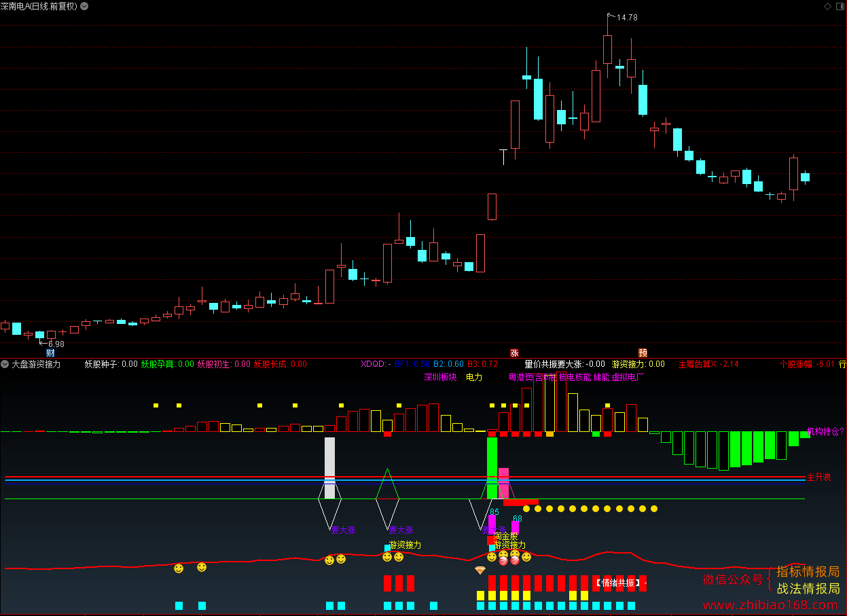The image size is (847, 616).
Task: Click the orange gem icon below the red line
Action: pos(480,570)
